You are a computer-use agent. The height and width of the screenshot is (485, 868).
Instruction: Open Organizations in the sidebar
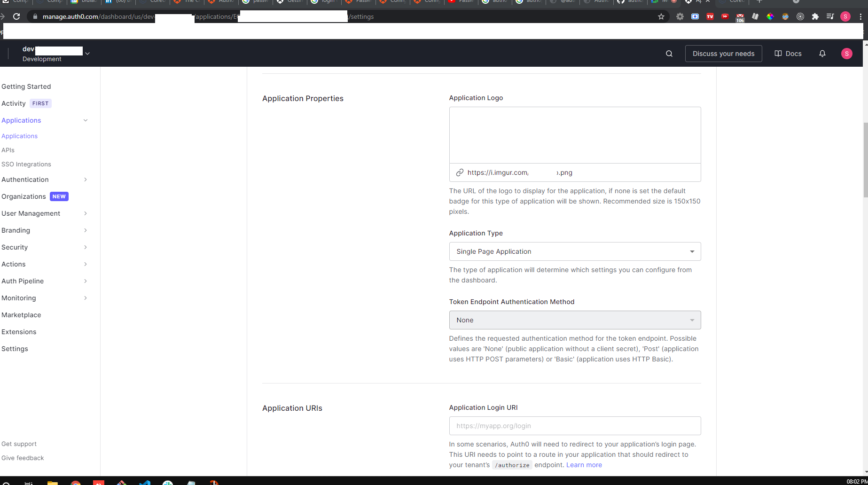click(23, 196)
